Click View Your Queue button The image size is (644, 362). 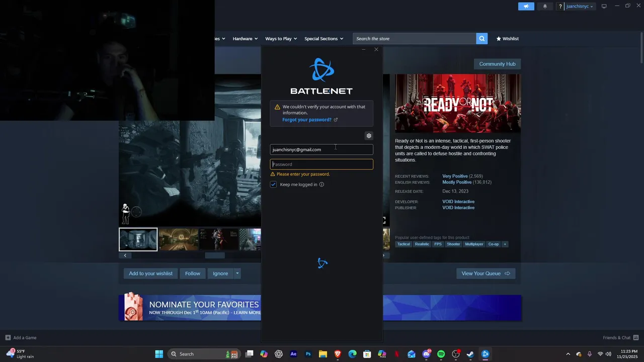pos(486,274)
